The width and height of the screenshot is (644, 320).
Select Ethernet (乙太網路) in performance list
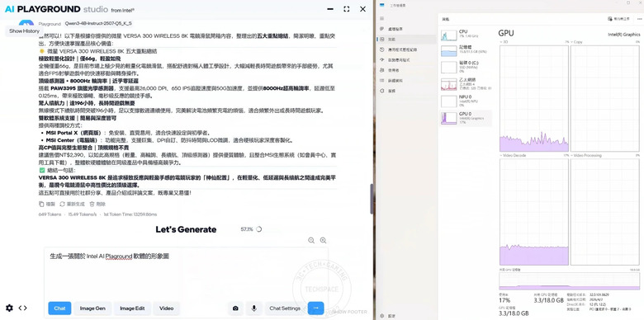[x=466, y=83]
